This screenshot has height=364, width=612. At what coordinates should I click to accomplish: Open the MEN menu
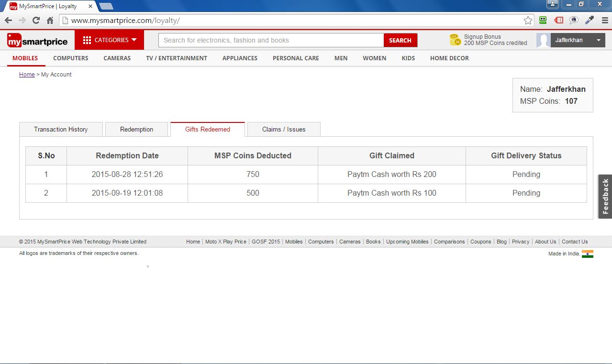(x=341, y=58)
